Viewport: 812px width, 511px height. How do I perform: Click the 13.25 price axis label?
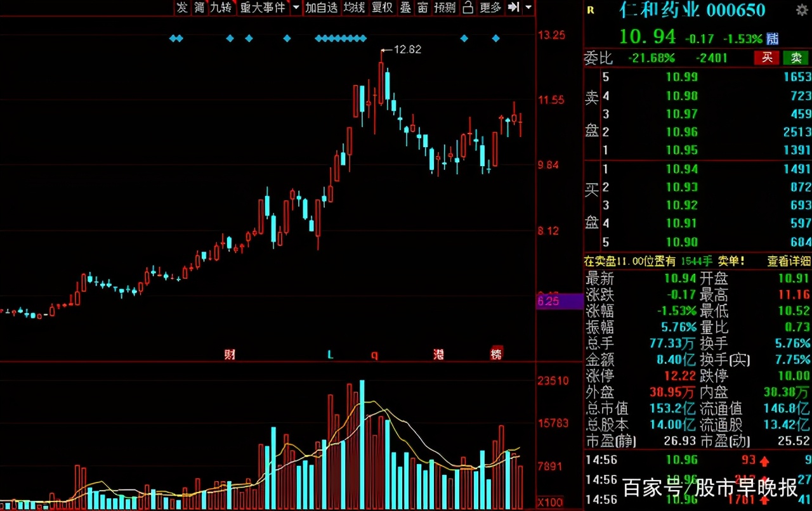pos(551,35)
